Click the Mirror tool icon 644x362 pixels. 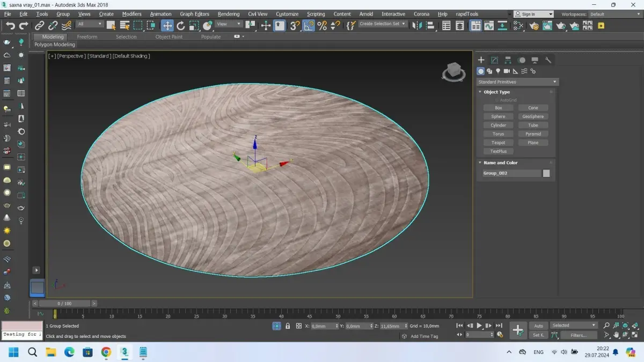click(x=417, y=25)
